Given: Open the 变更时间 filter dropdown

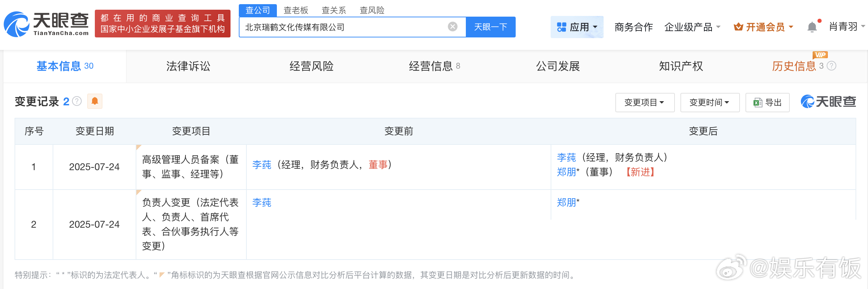Looking at the screenshot, I should pyautogui.click(x=710, y=103).
